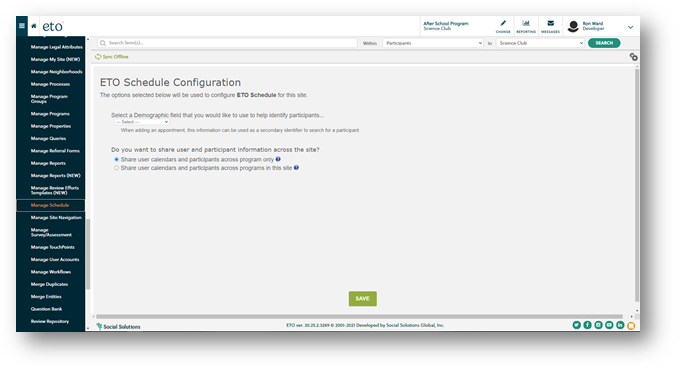The image size is (678, 370).
Task: Select share across programs in site option
Action: [x=116, y=168]
